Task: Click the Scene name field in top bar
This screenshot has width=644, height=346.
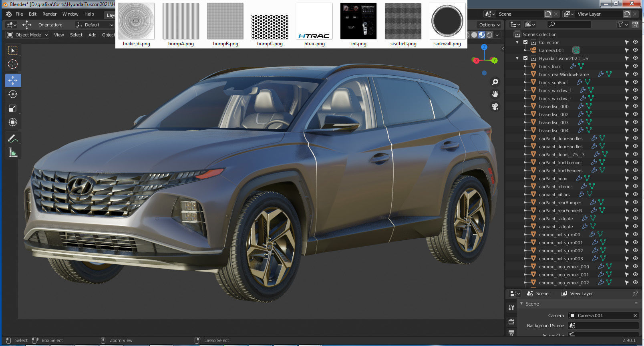Action: (x=520, y=14)
